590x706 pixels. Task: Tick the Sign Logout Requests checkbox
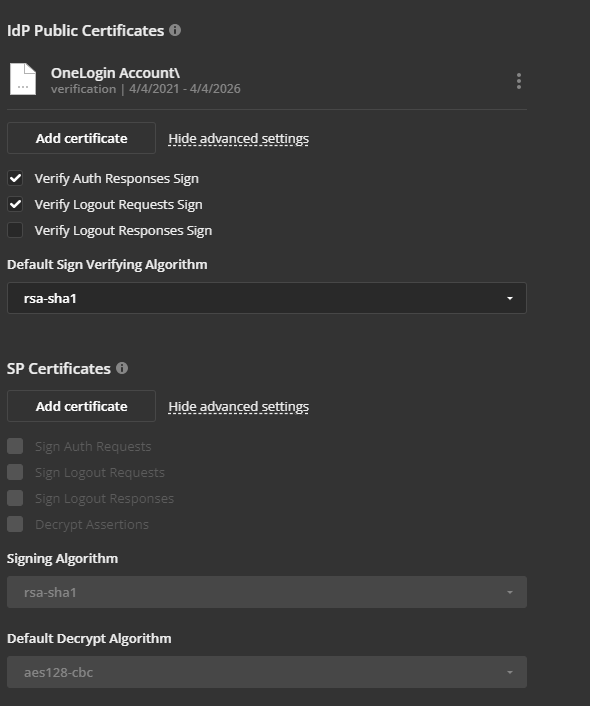pyautogui.click(x=15, y=472)
